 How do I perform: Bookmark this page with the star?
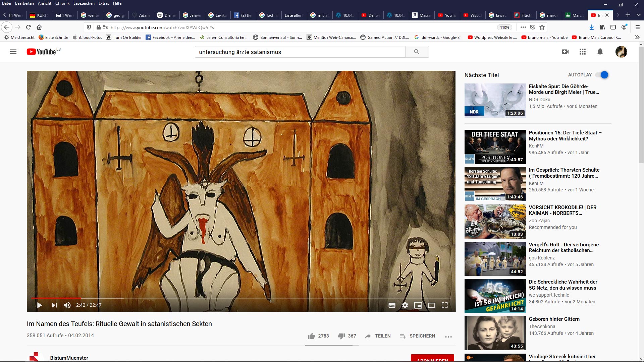542,27
